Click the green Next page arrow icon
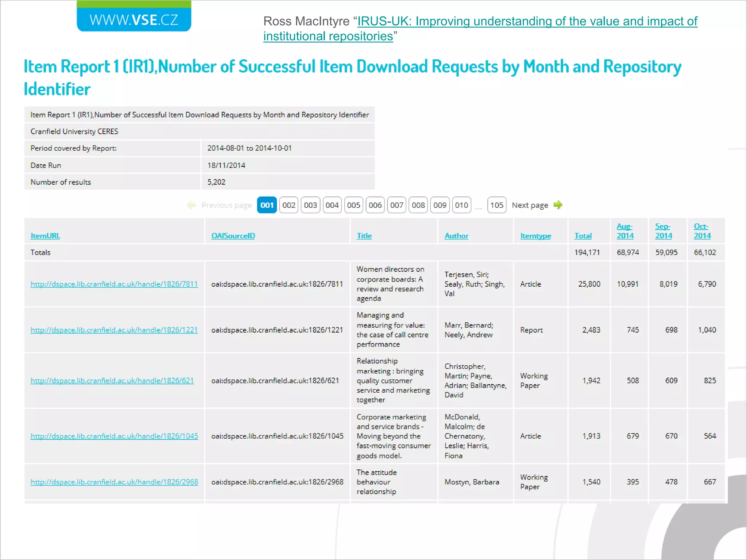The height and width of the screenshot is (560, 747). pos(558,205)
